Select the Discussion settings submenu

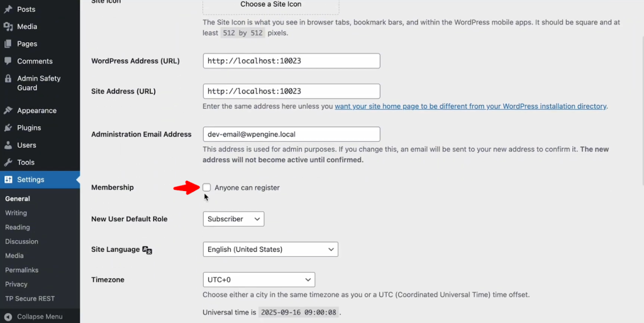22,241
